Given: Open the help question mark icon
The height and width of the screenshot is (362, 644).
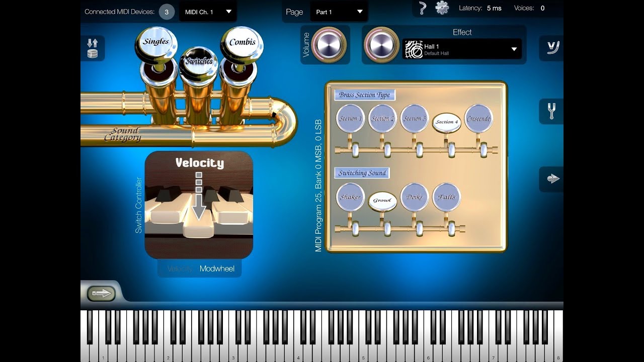Looking at the screenshot, I should point(423,8).
